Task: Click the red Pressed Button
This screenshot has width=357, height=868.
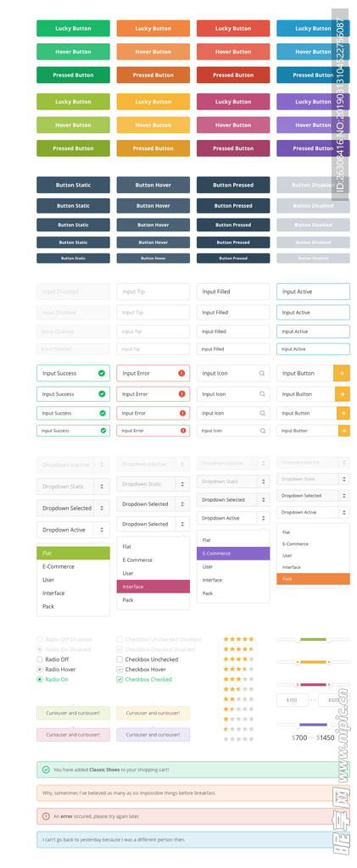Action: click(233, 75)
